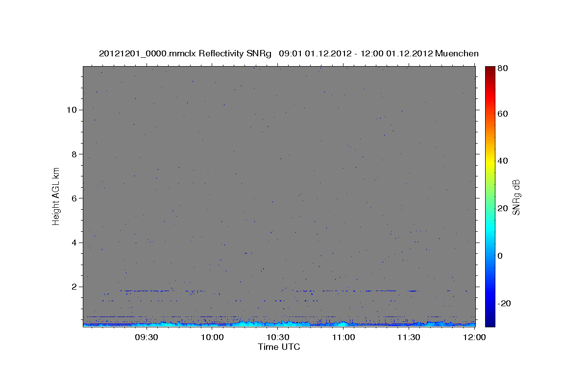
Task: Click the colorbar value 40
Action: click(502, 161)
